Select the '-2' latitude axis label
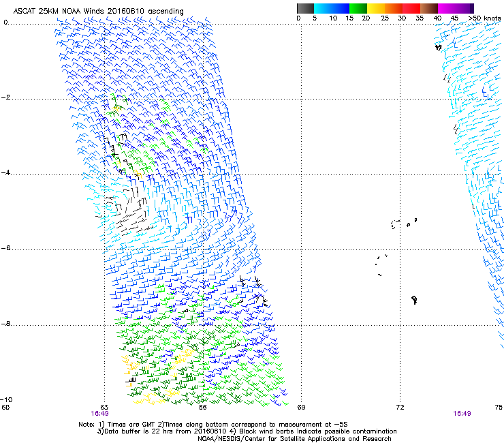Screen dimensions: 504x443 [x=5, y=97]
